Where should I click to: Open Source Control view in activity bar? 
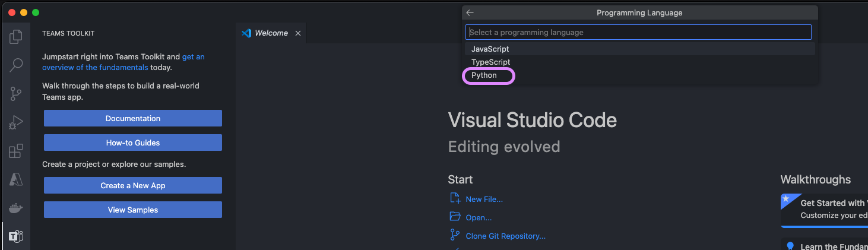[16, 93]
